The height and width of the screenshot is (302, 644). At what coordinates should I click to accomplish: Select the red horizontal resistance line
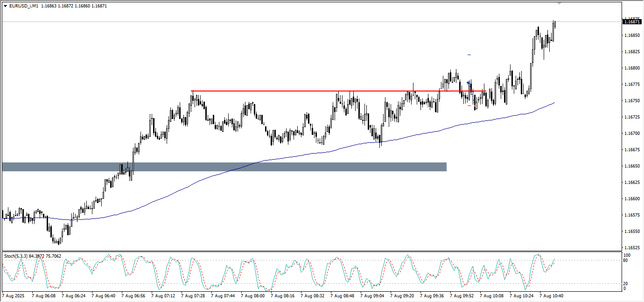point(280,91)
